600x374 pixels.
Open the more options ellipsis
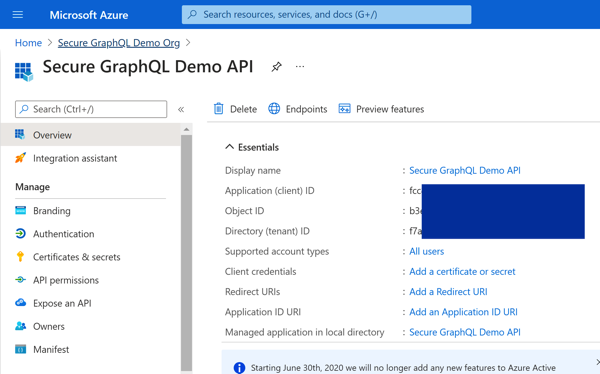(300, 67)
